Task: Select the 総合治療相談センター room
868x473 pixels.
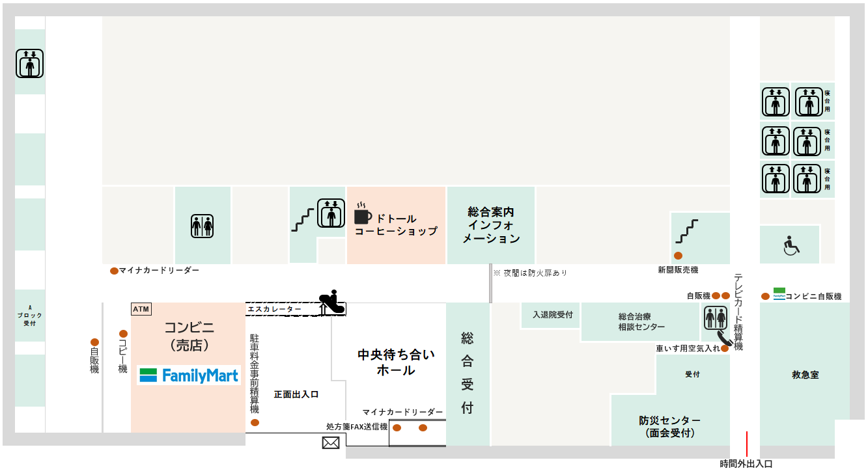Action: point(641,321)
